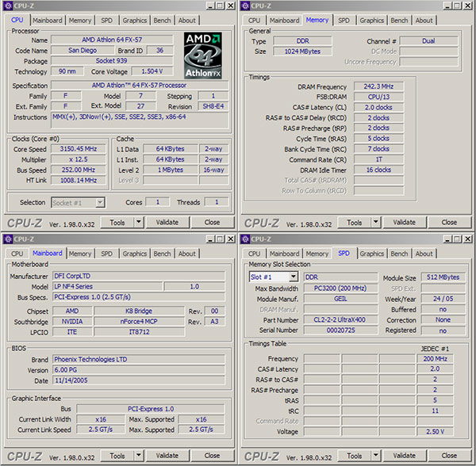Select Mainboard tab in SPD window
Viewport: 476px width, 466px height.
(x=285, y=254)
